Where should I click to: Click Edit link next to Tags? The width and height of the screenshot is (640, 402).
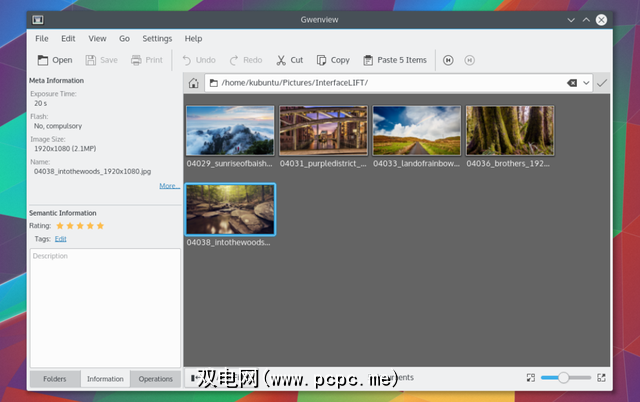tap(61, 239)
